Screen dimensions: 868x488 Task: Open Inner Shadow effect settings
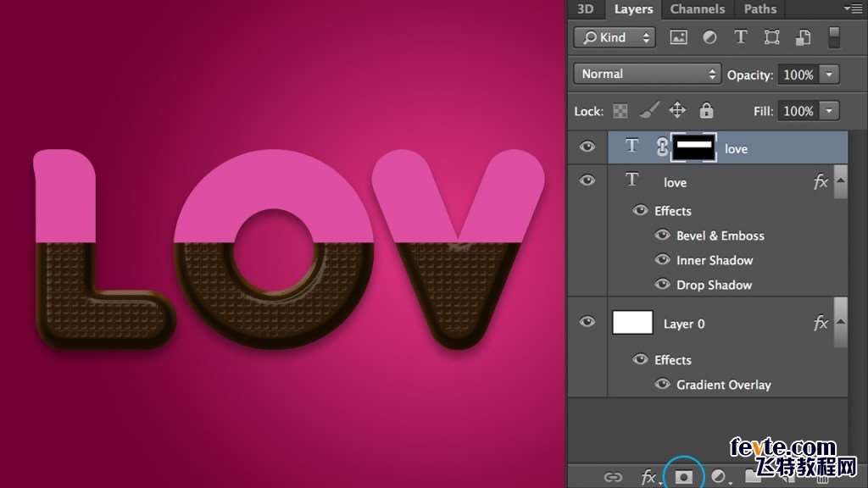(x=715, y=261)
